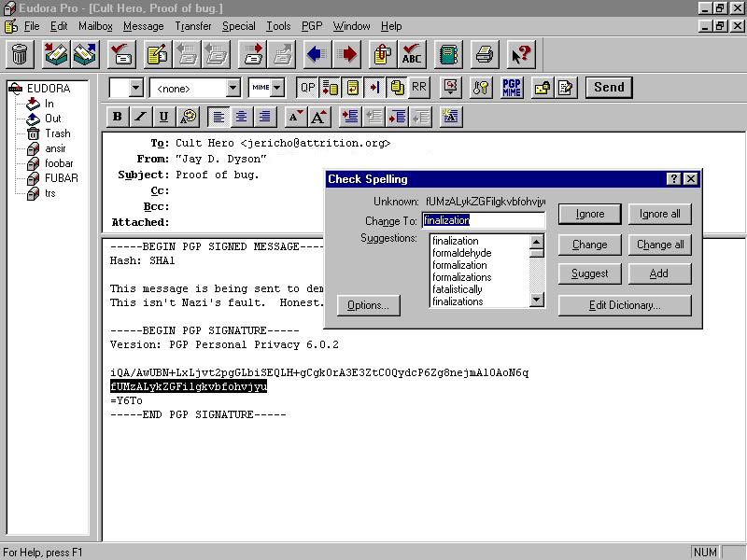Image resolution: width=747 pixels, height=560 pixels.
Task: Click the PGP MIME icon
Action: tap(512, 88)
